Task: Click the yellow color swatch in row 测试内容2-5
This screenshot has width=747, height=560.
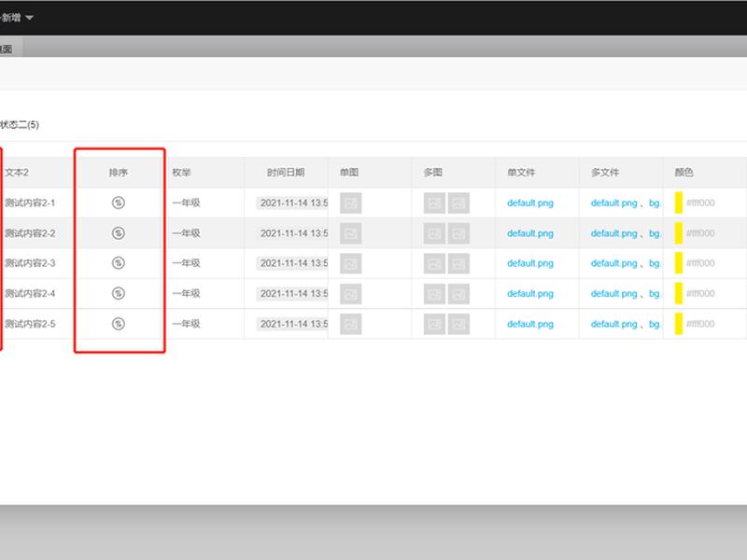Action: click(x=679, y=324)
